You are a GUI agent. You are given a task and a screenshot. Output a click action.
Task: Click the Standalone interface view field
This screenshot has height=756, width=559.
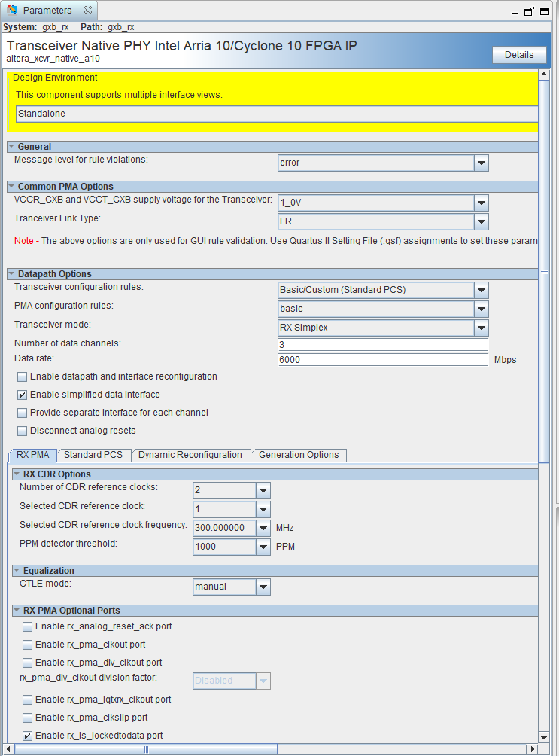click(277, 114)
